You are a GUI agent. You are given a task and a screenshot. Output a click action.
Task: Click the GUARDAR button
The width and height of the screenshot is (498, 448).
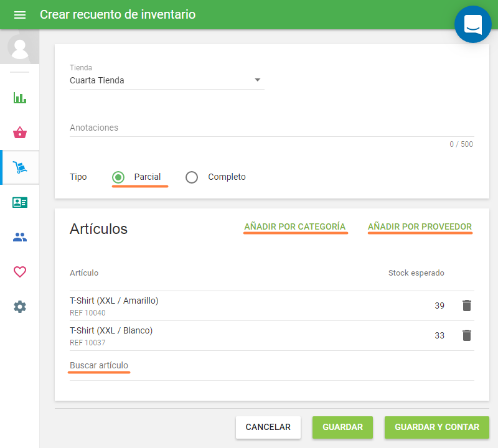(x=342, y=427)
